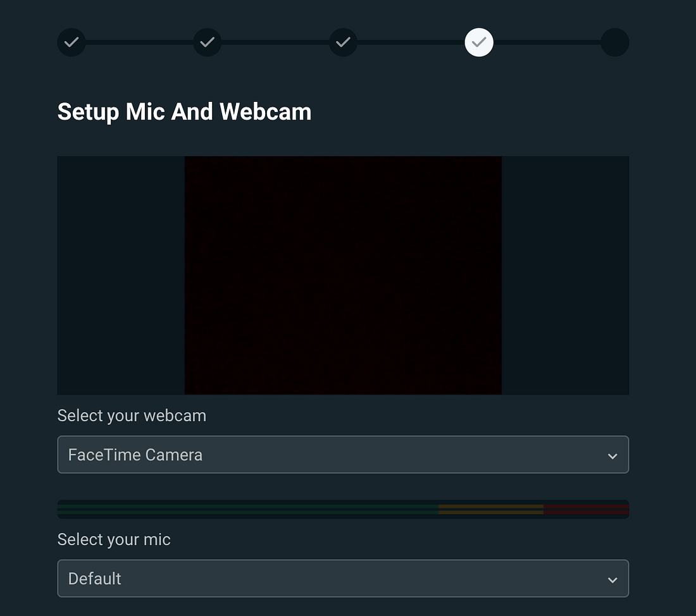
Task: Open the FaceTime Camera webcam dropdown
Action: (343, 455)
